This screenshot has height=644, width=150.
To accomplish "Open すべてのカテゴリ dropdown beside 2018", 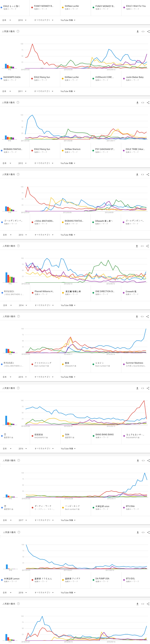I will tap(44, 593).
